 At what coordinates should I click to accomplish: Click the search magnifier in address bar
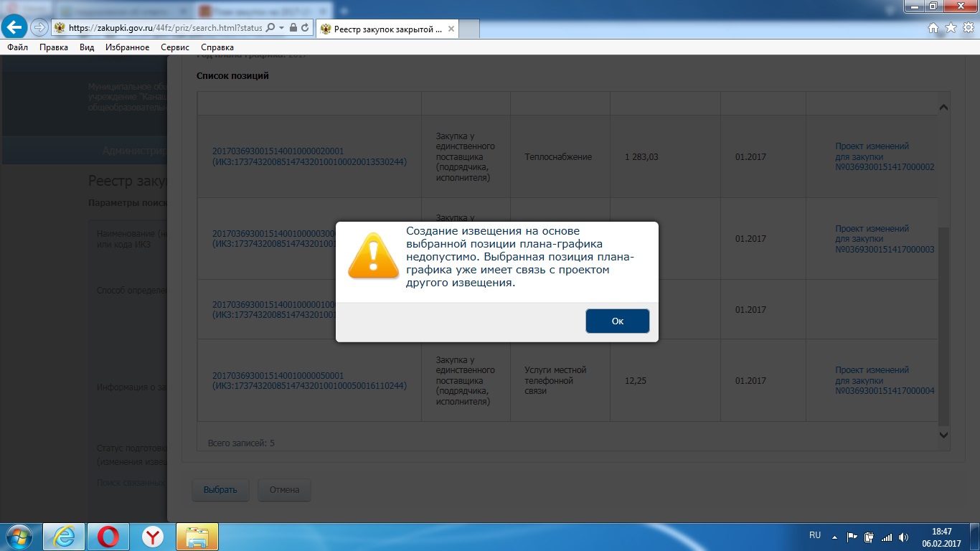click(270, 28)
